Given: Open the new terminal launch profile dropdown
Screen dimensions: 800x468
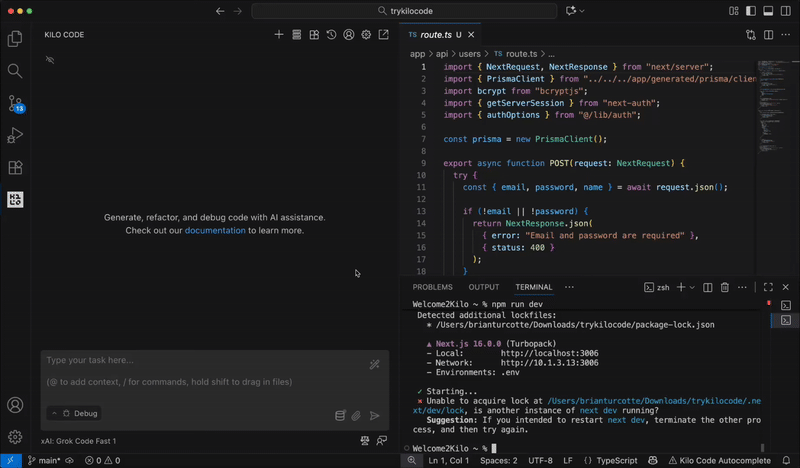Looking at the screenshot, I should point(692,287).
